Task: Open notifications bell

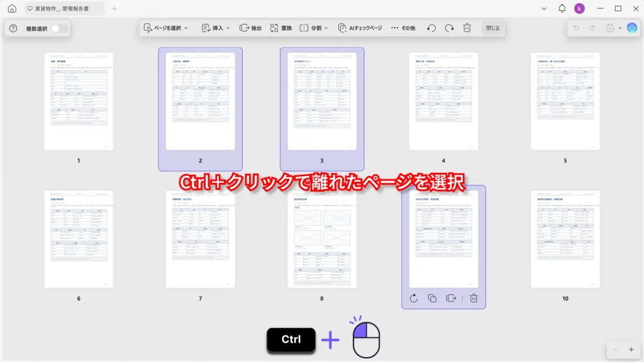Action: pos(562,8)
